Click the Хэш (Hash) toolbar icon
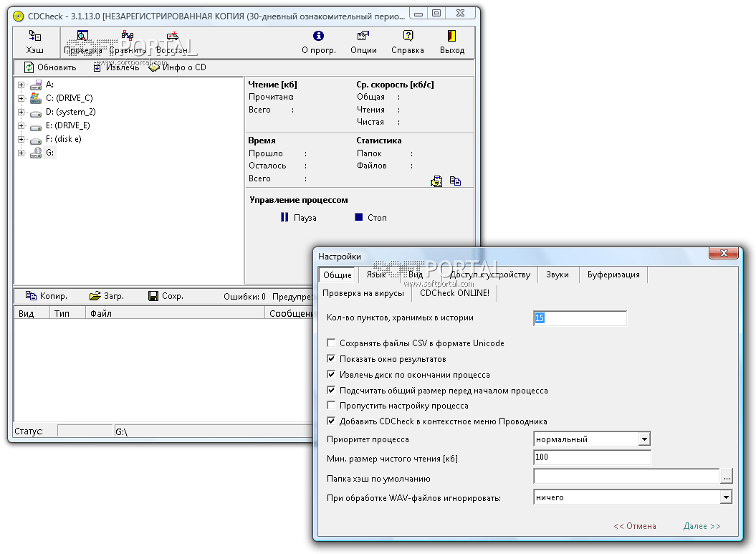Screen dimensions: 756x554 coord(34,36)
